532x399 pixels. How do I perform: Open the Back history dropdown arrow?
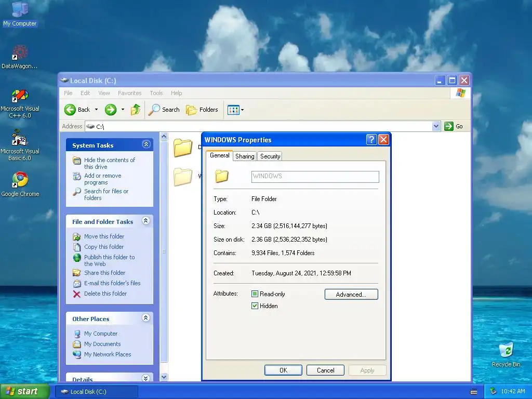coord(96,110)
